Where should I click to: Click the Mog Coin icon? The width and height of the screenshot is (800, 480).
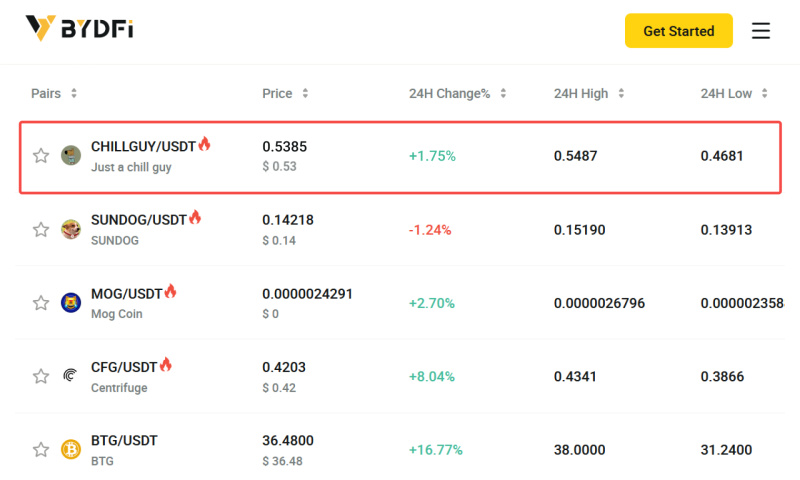pos(71,302)
